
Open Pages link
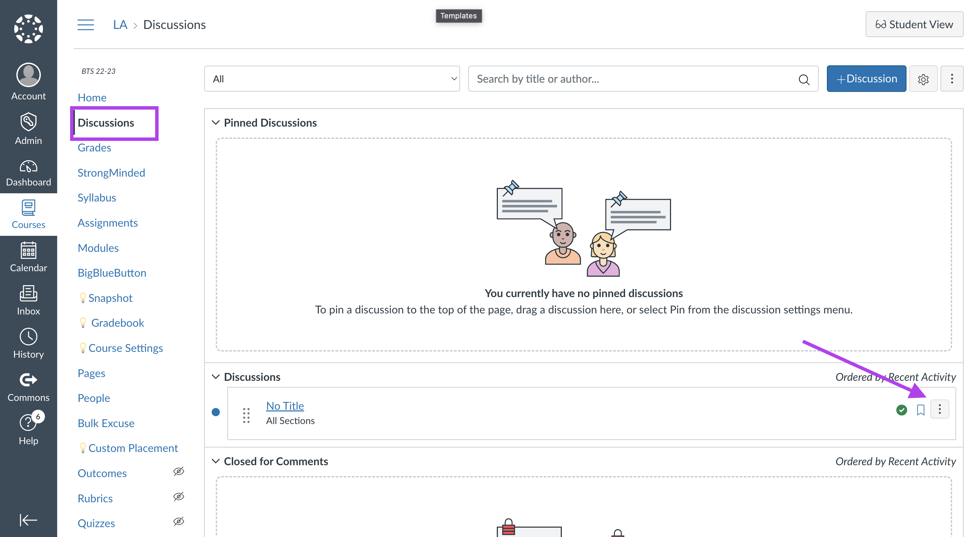point(91,373)
